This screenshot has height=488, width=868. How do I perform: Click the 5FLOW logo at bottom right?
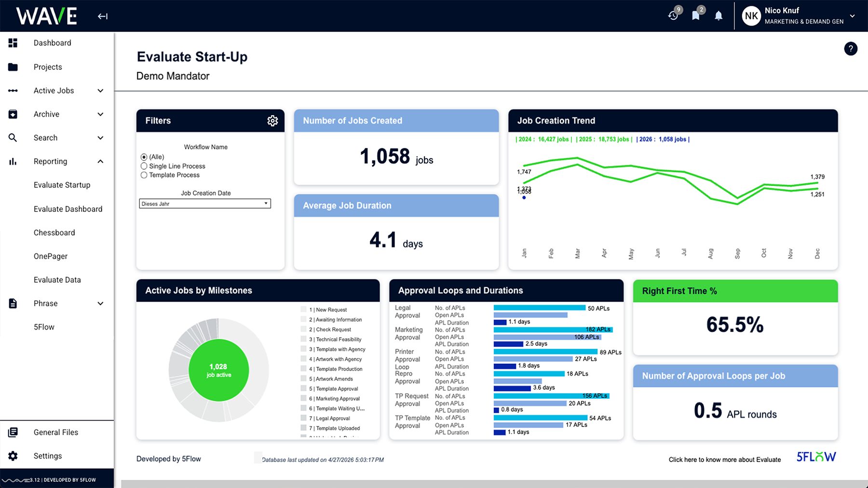coord(816,457)
